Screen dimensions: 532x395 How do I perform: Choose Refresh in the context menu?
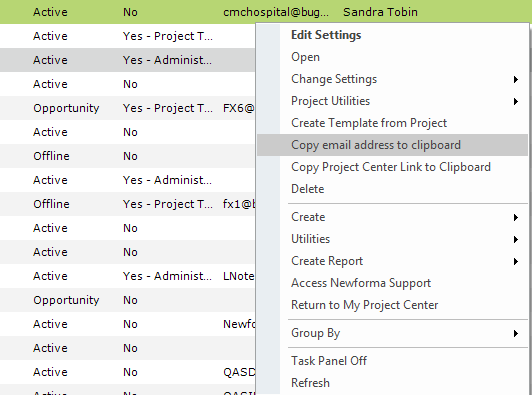310,383
